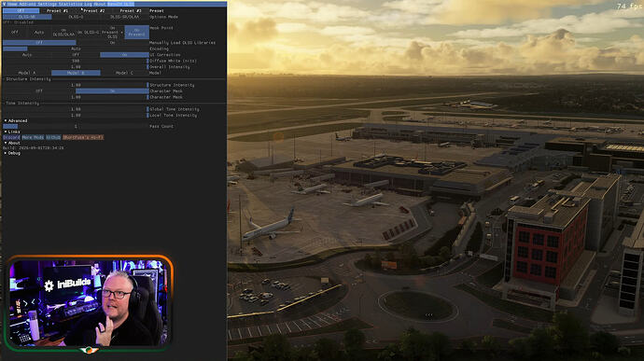Open the More Mods link button

click(x=33, y=137)
